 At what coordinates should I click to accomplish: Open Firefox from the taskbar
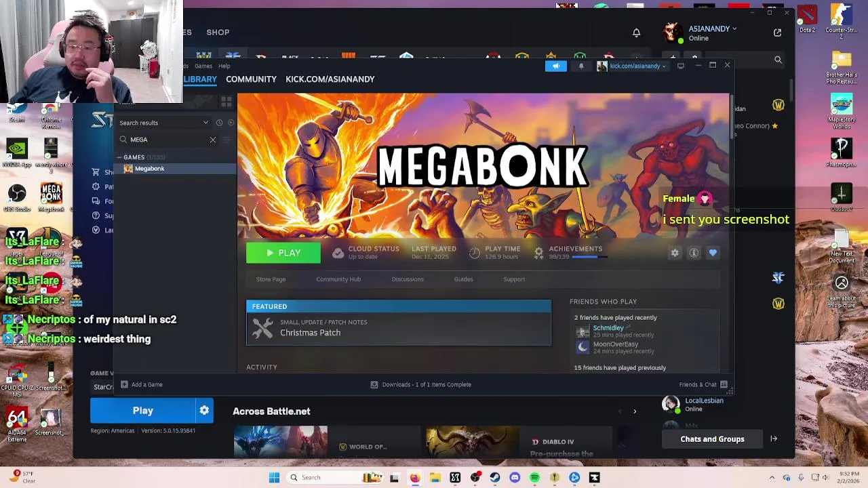point(415,478)
